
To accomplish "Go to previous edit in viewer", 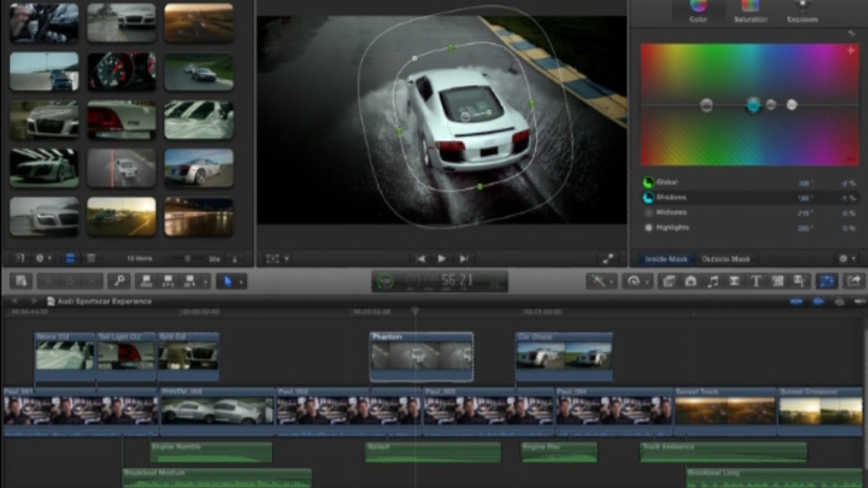I will click(x=421, y=259).
